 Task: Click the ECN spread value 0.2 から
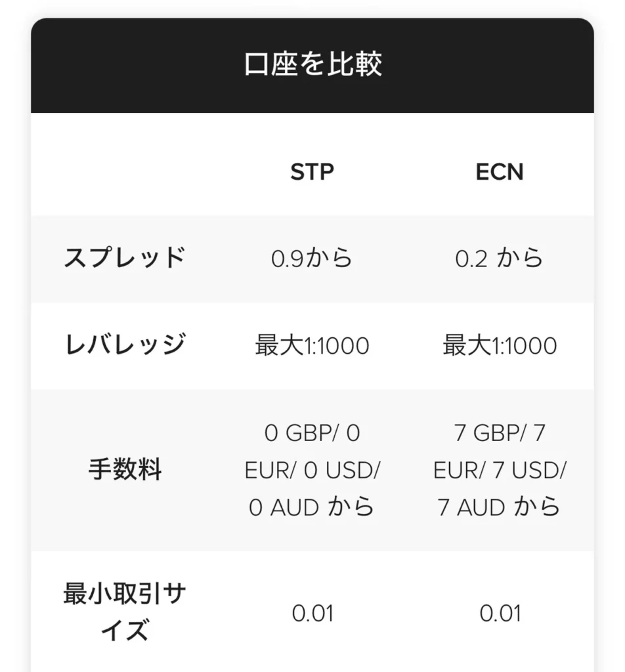pyautogui.click(x=500, y=259)
